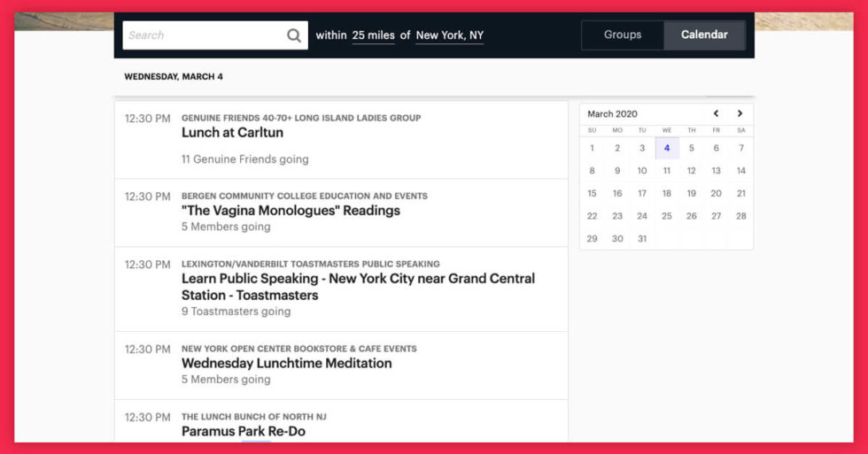Open Learn Public Speaking Toastmasters event

pyautogui.click(x=358, y=287)
